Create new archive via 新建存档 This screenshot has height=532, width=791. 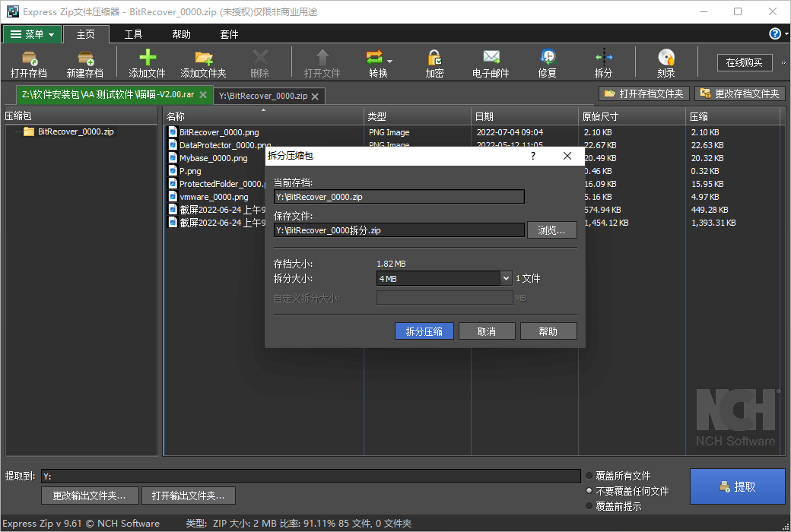84,64
